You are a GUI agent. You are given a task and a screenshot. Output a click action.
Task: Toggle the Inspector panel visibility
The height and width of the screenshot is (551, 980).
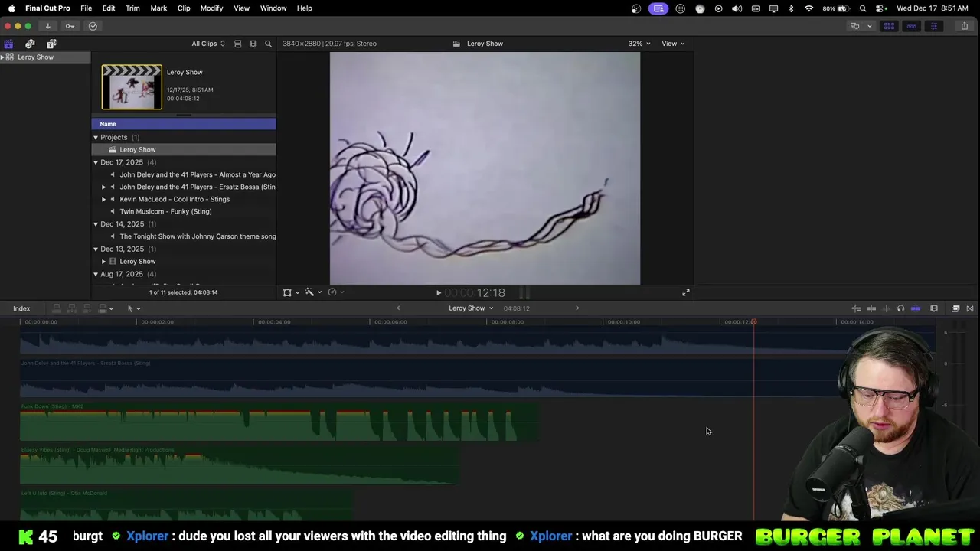[x=933, y=26]
